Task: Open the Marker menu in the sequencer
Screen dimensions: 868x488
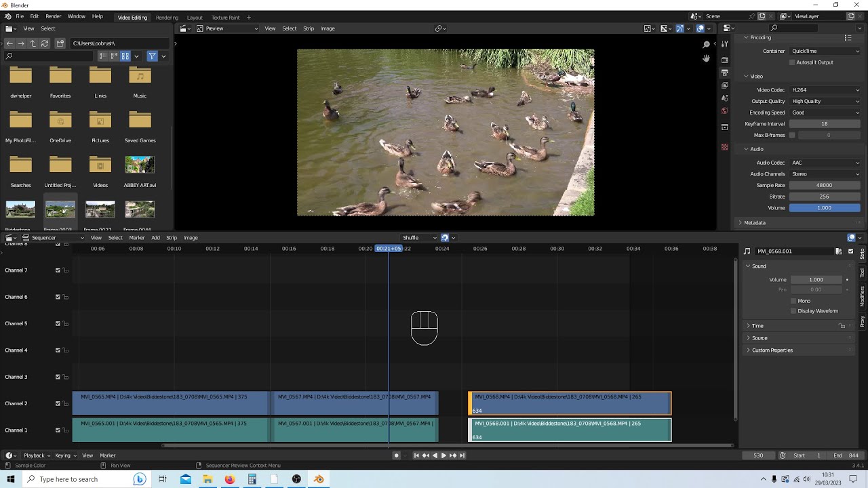Action: [x=138, y=237]
